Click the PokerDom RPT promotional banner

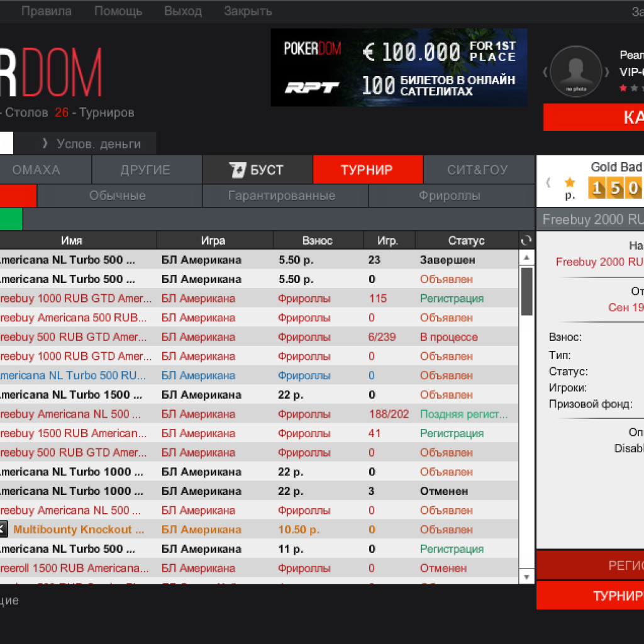399,67
